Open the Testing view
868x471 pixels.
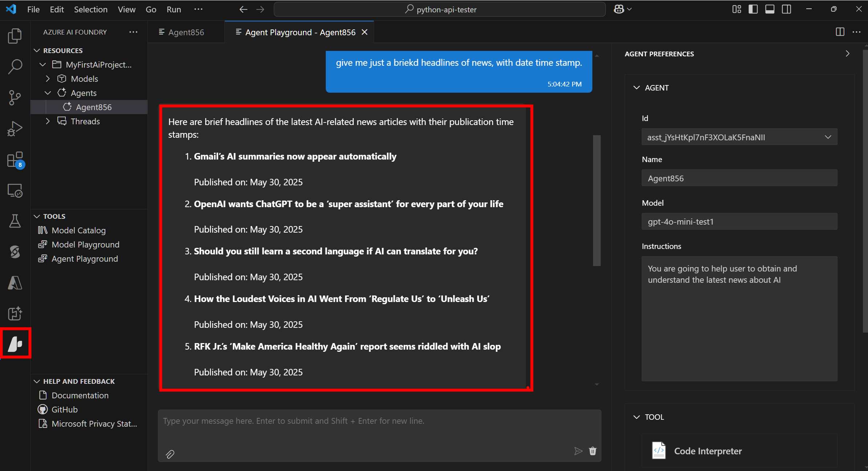pyautogui.click(x=15, y=221)
